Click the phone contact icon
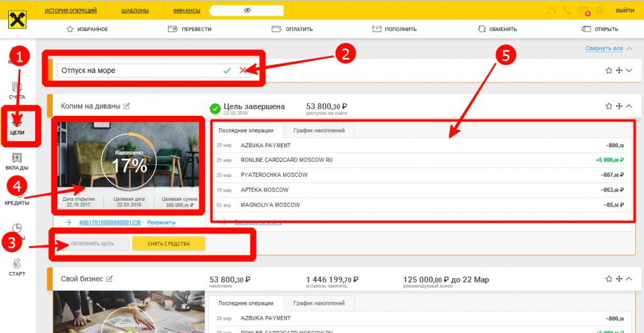The height and width of the screenshot is (333, 644). pyautogui.click(x=568, y=11)
